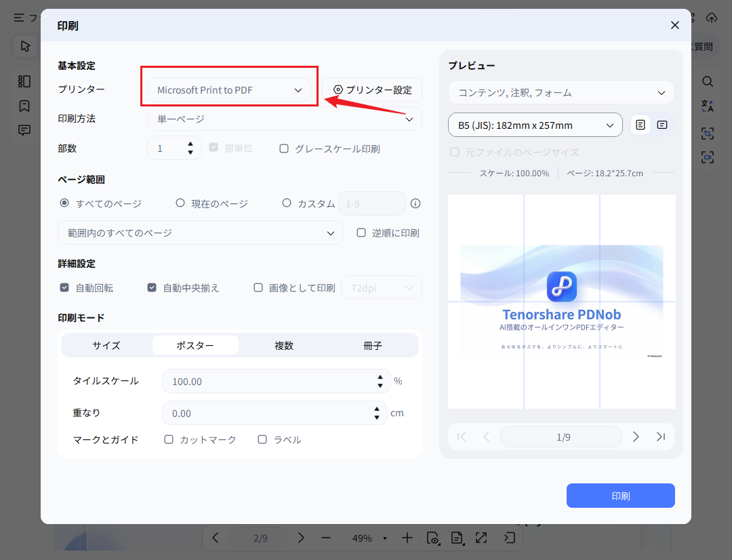Decrease タイルスケール with down arrow

380,385
